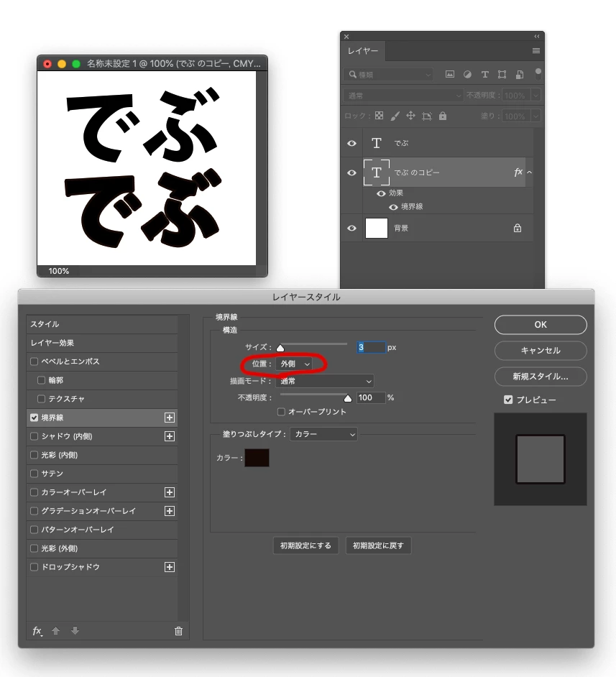Click the smart object filter icon
This screenshot has width=616, height=677.
pyautogui.click(x=520, y=74)
